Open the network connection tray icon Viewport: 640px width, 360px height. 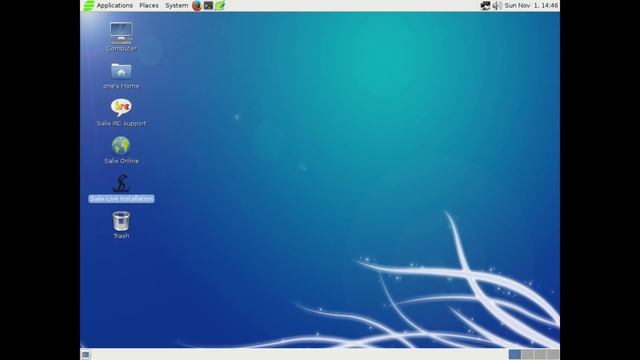click(x=485, y=6)
